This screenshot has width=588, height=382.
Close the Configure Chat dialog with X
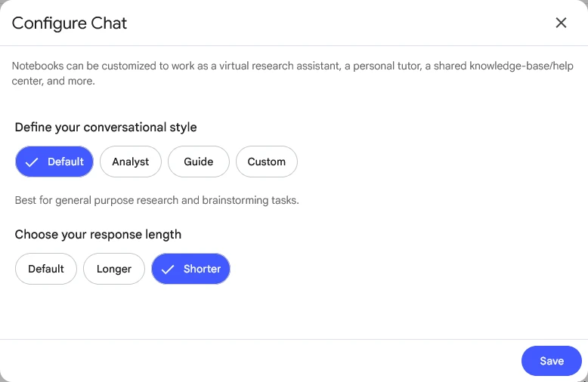[x=561, y=23]
